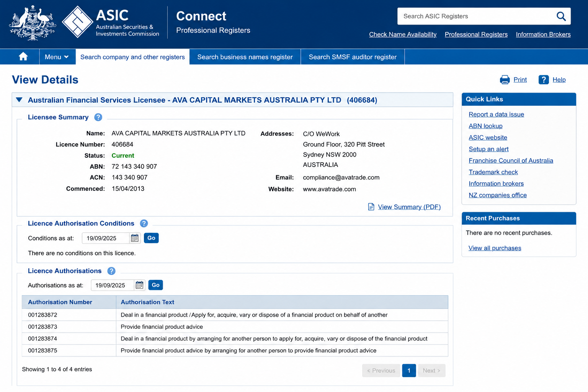Viewport: 588px width, 392px height.
Task: Click "Showing 1 to 4 of 4 entries" text
Action: tap(57, 369)
